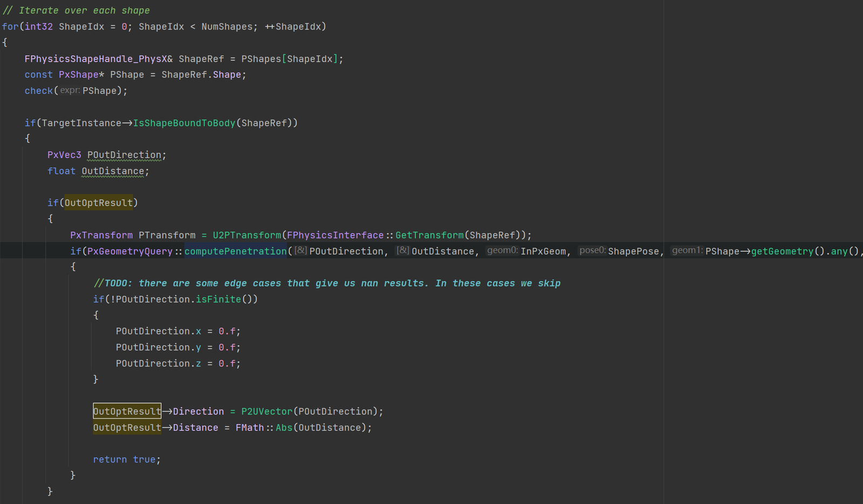The image size is (863, 504).
Task: Click the 'geom1:' parameter hint
Action: tap(687, 251)
